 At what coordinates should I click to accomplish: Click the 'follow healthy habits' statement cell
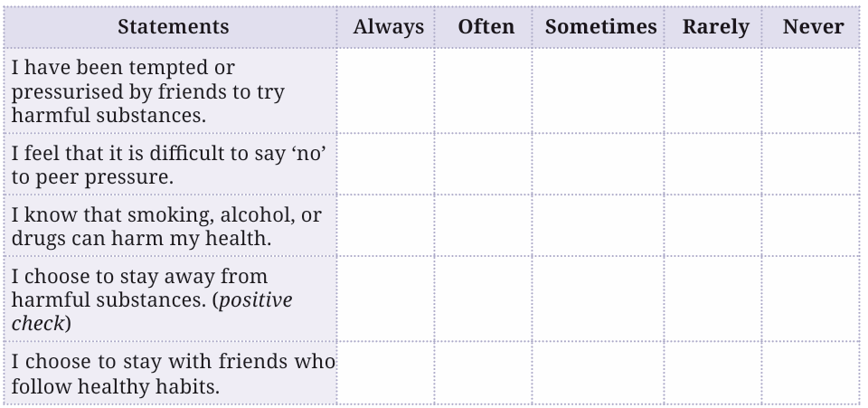point(171,373)
